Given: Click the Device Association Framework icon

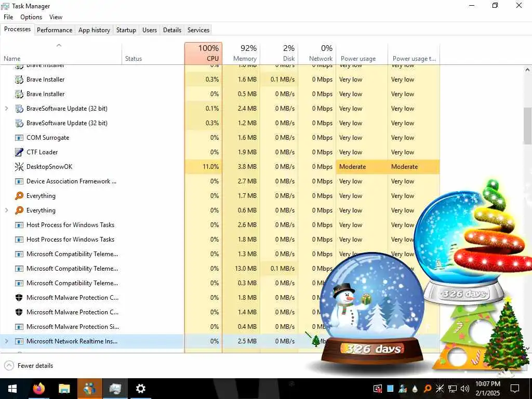Looking at the screenshot, I should click(x=19, y=181).
